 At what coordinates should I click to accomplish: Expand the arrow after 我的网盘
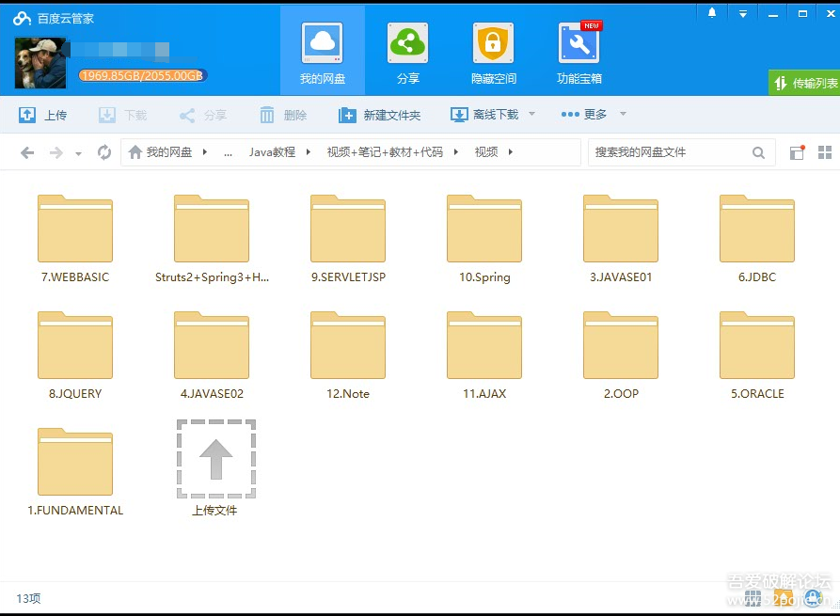(x=205, y=152)
